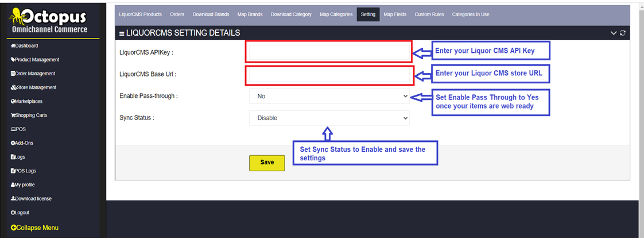Viewport: 644px width, 238px height.
Task: Click the Octopus Omnichannel Commerce logo
Action: click(x=48, y=21)
